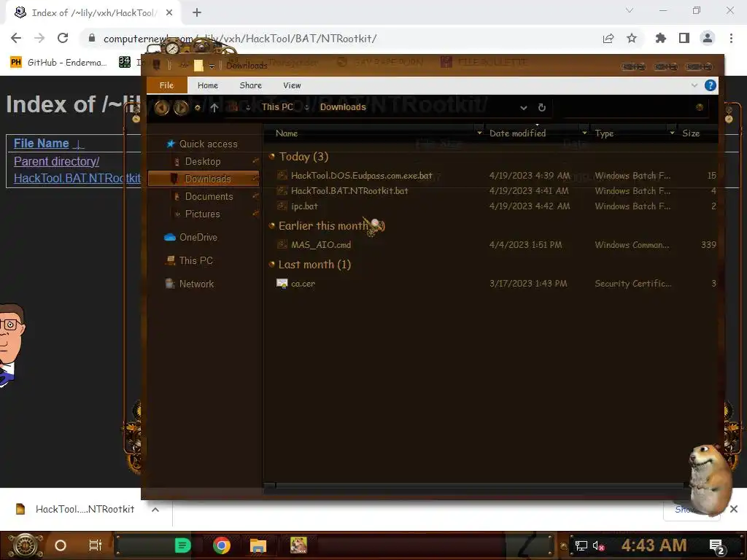
Task: Open Task View on taskbar
Action: point(96,545)
